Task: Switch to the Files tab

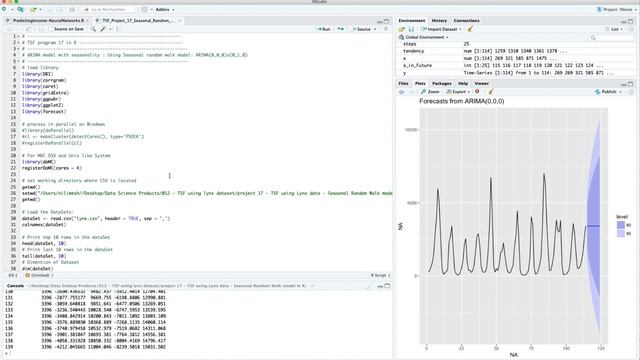Action: (x=403, y=83)
